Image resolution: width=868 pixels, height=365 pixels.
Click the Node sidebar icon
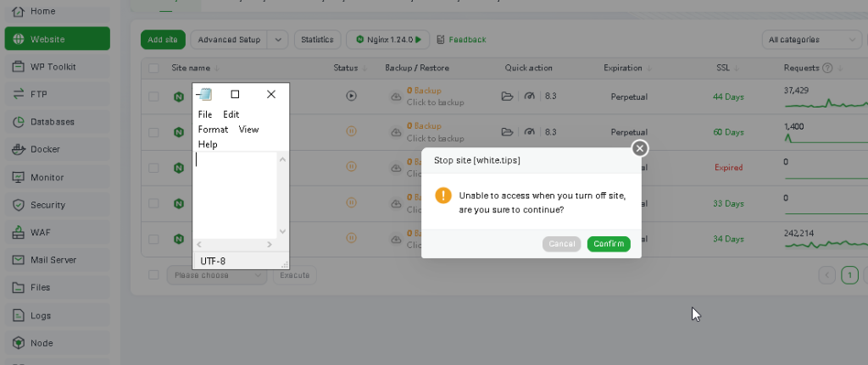coord(19,343)
